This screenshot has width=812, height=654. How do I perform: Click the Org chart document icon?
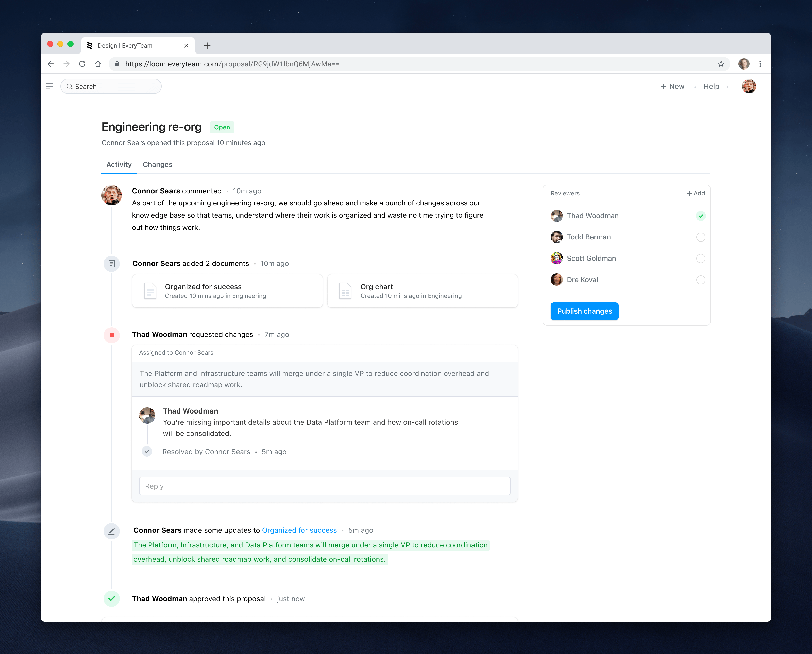(345, 291)
